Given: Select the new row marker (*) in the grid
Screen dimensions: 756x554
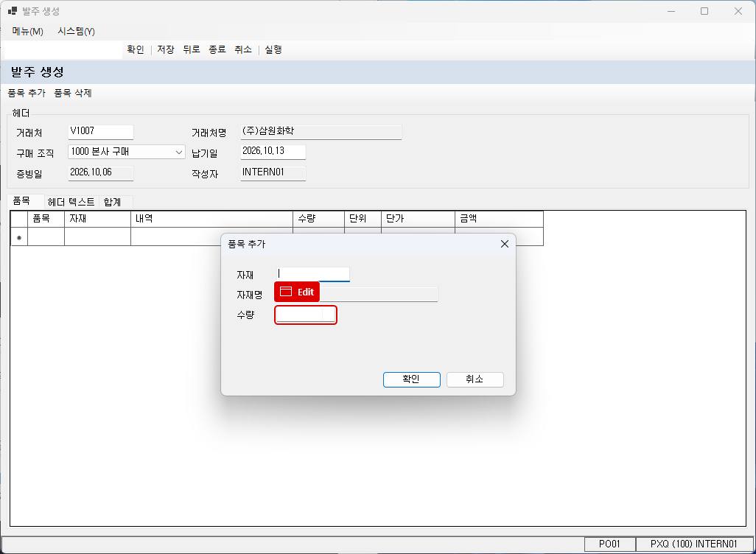Looking at the screenshot, I should [19, 236].
